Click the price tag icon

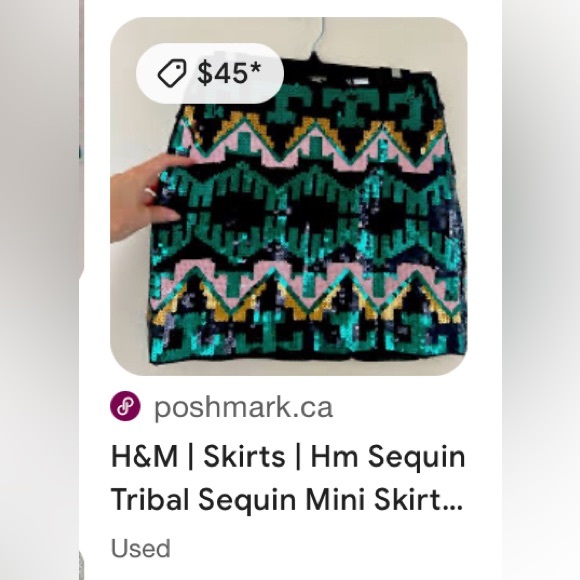pos(172,73)
